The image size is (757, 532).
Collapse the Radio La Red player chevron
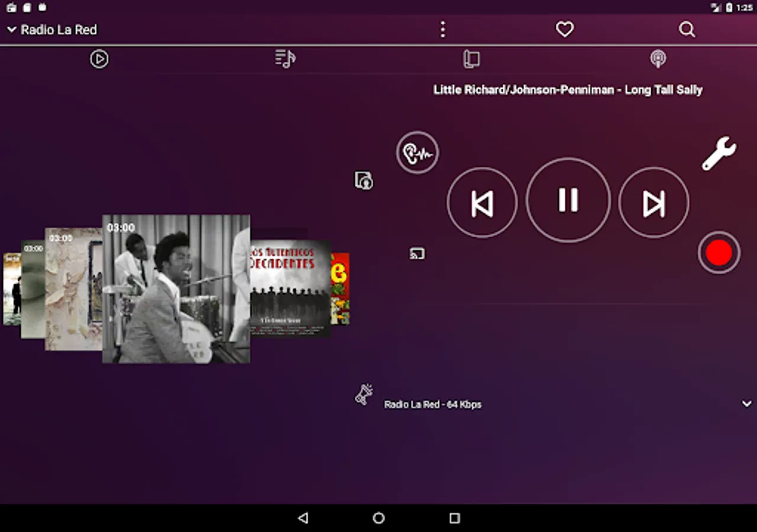[11, 30]
